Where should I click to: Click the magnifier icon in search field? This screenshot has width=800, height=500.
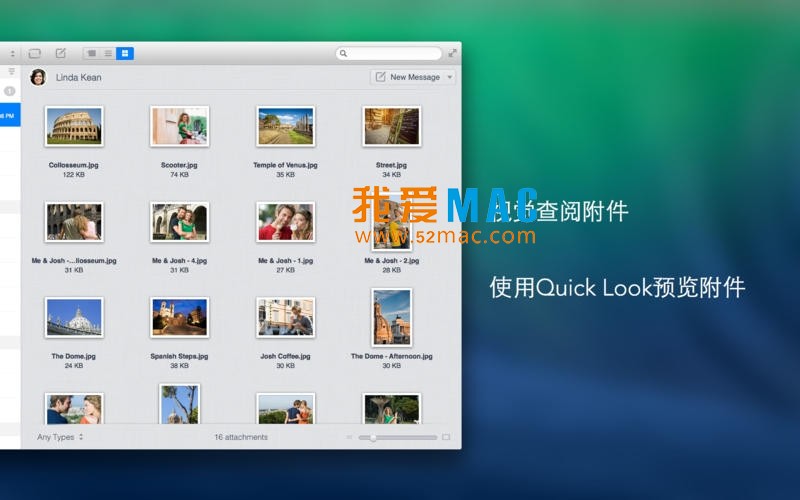(344, 54)
